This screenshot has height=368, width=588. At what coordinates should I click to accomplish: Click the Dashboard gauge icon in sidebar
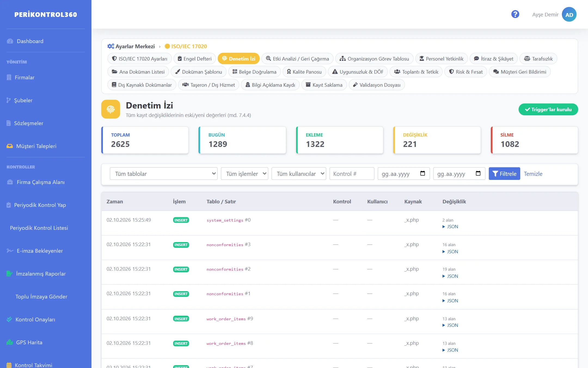[x=10, y=41]
